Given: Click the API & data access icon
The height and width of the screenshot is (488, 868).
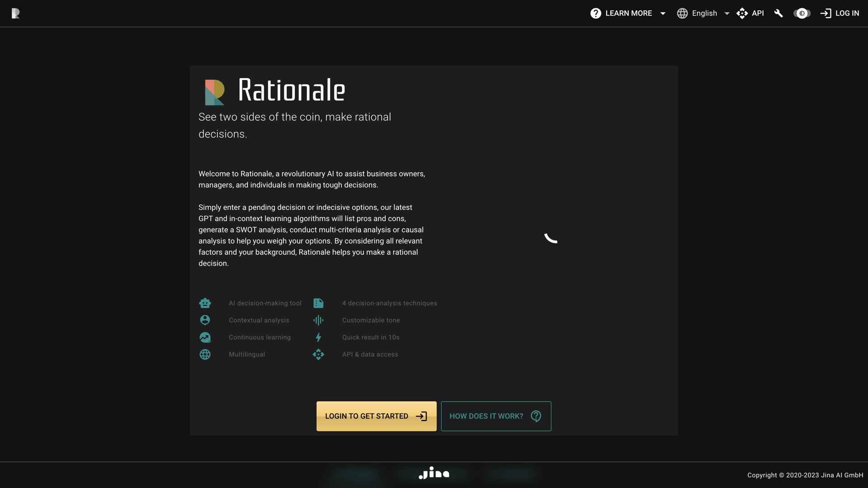Looking at the screenshot, I should click(x=318, y=355).
